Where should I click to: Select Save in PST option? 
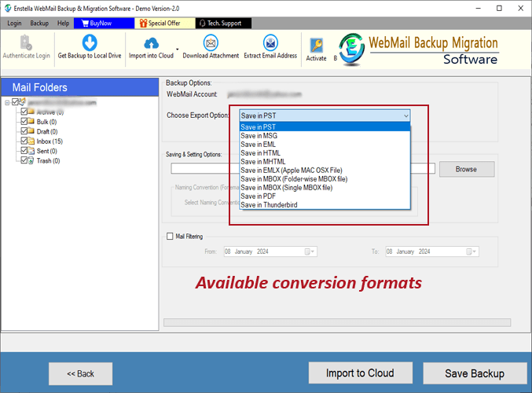click(x=325, y=127)
